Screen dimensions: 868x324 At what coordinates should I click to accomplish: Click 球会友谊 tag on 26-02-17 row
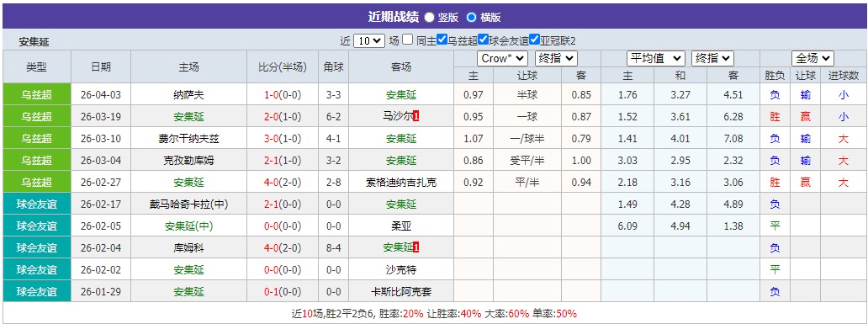(36, 204)
